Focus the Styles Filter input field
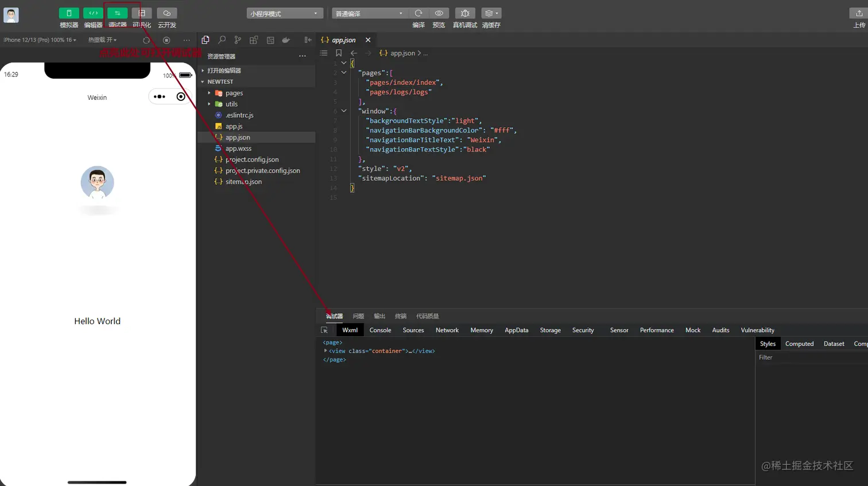Screen dimensions: 868x486 (x=812, y=357)
